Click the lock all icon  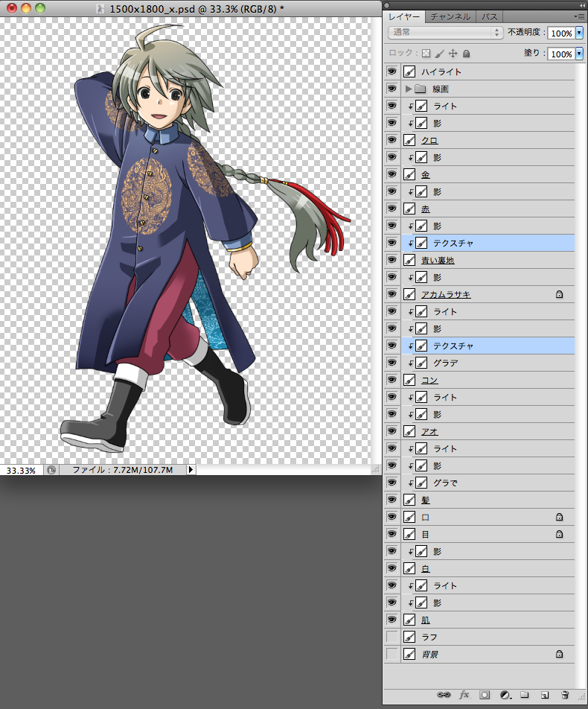point(467,54)
